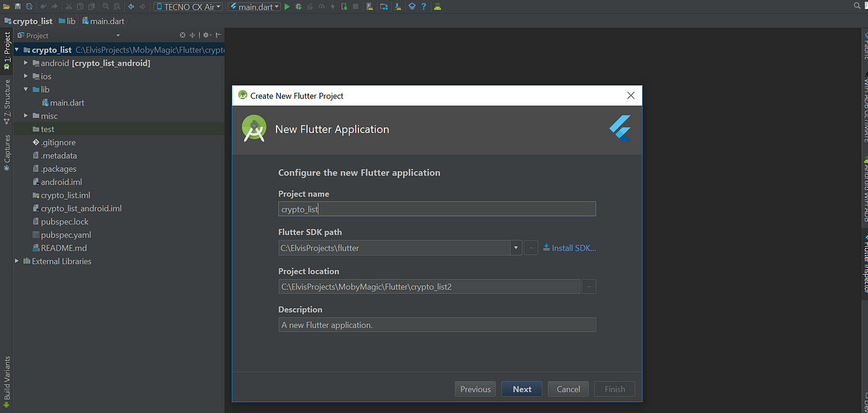Click the Open folder icon in toolbar
Image resolution: width=868 pixels, height=413 pixels.
point(6,6)
